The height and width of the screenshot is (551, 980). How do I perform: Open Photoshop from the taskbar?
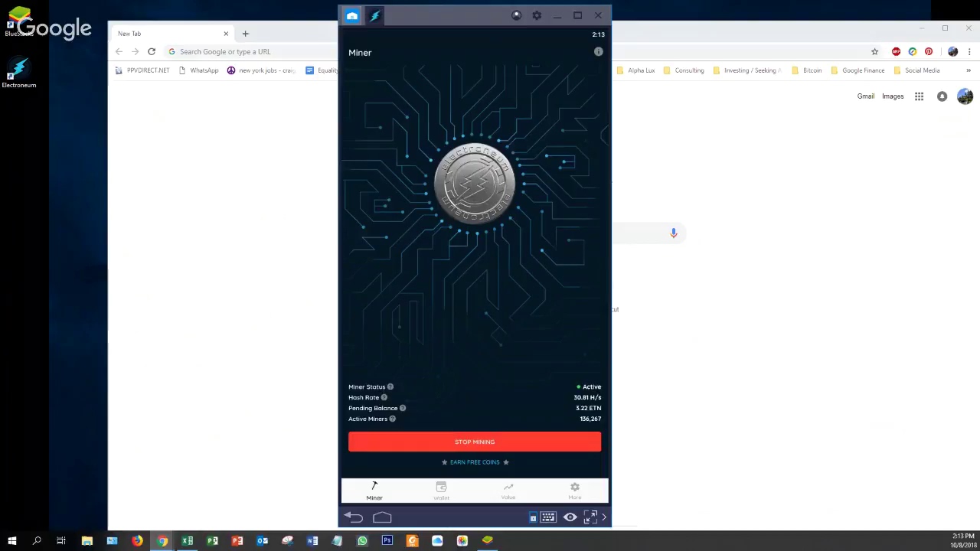click(387, 541)
